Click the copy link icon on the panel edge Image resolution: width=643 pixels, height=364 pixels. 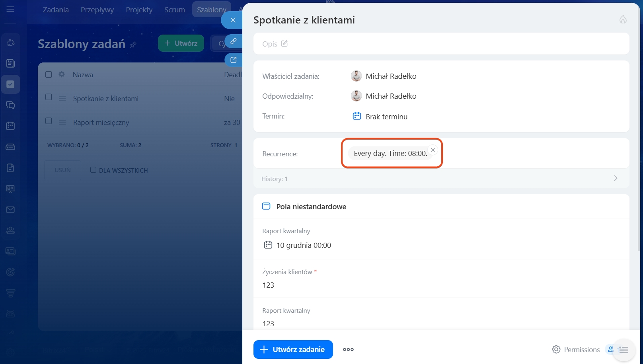pyautogui.click(x=234, y=41)
